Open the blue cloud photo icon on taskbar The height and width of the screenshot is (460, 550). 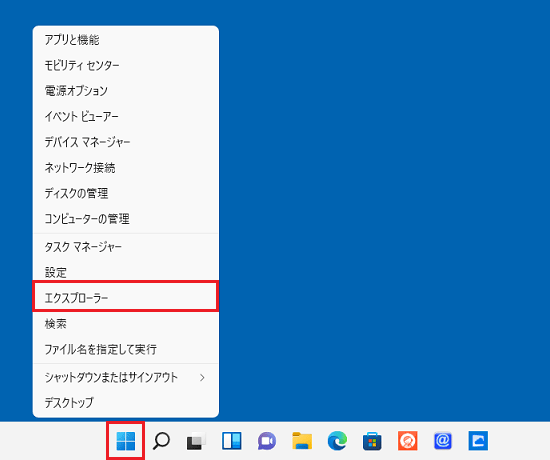click(478, 441)
